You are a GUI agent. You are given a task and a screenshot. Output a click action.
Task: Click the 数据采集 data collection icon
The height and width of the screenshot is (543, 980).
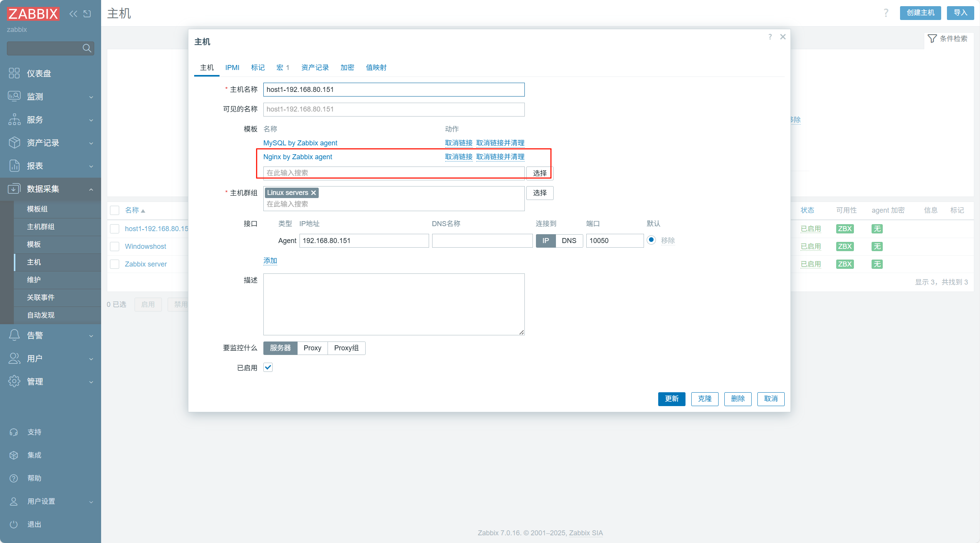(14, 188)
